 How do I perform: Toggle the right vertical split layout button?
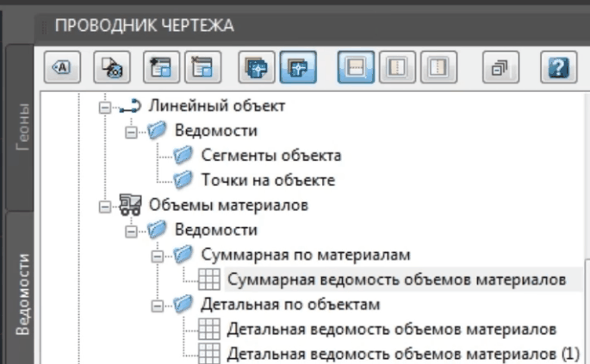438,67
